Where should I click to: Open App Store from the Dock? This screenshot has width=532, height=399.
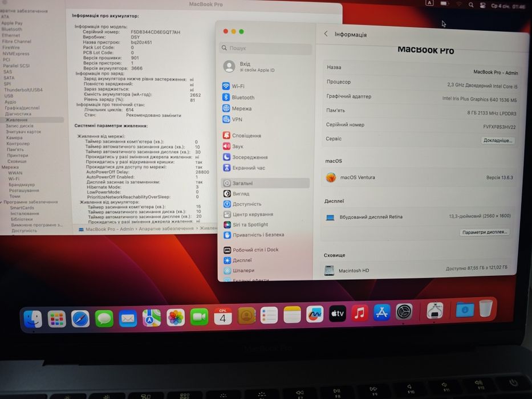click(x=381, y=312)
